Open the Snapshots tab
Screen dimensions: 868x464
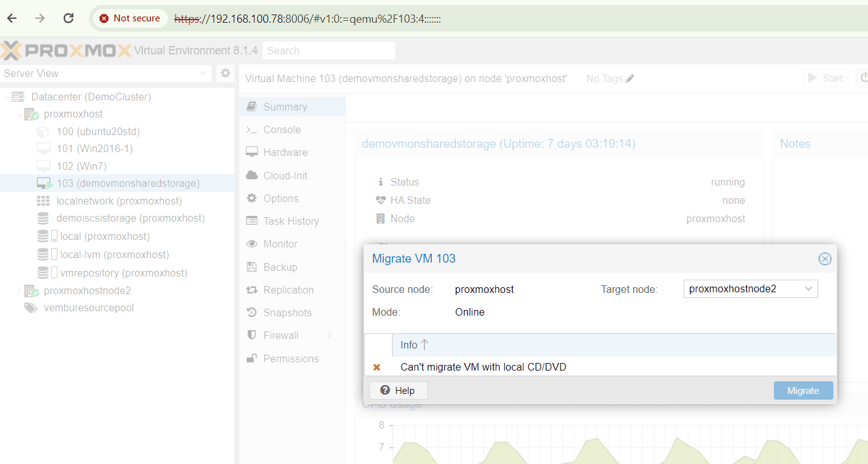[292, 312]
